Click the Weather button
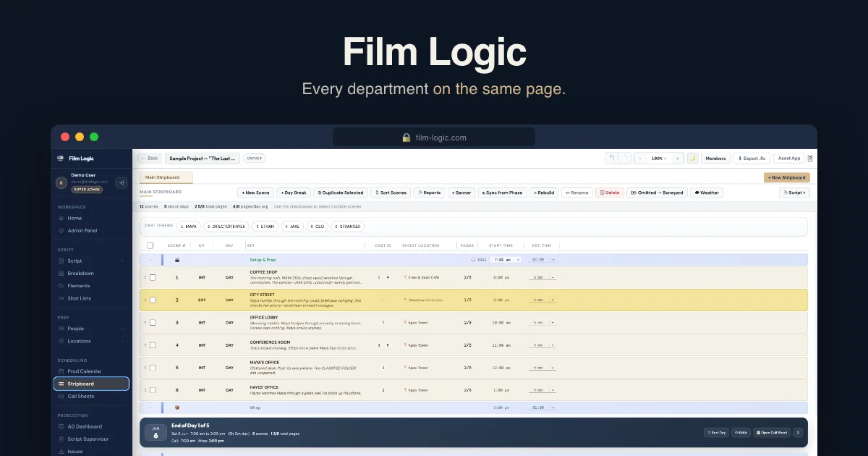The image size is (868, 456). (x=707, y=193)
